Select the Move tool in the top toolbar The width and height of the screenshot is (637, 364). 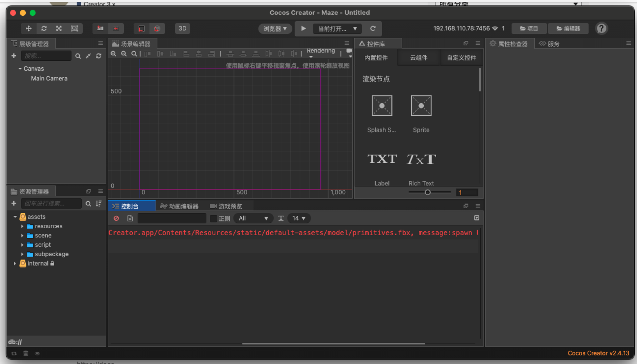(28, 28)
